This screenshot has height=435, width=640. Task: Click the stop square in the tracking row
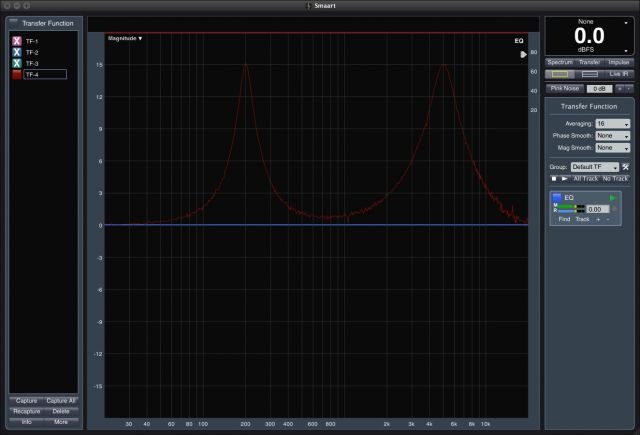[553, 178]
